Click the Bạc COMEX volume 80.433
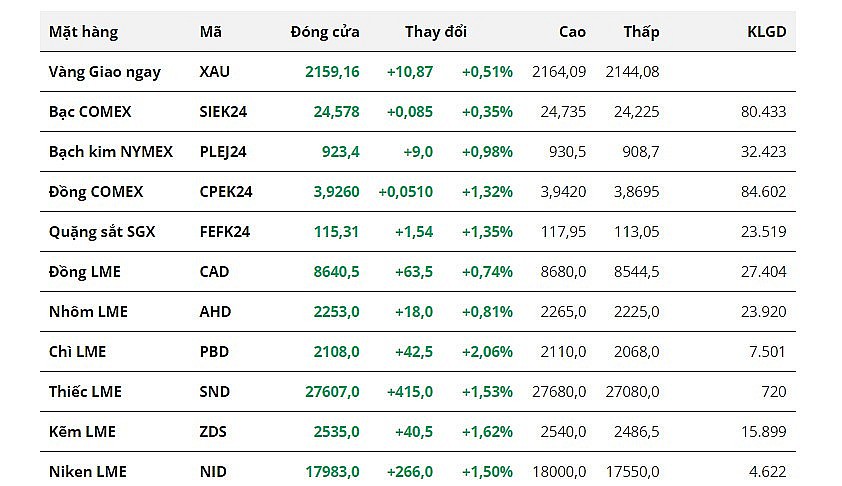This screenshot has height=486, width=842. (x=763, y=112)
